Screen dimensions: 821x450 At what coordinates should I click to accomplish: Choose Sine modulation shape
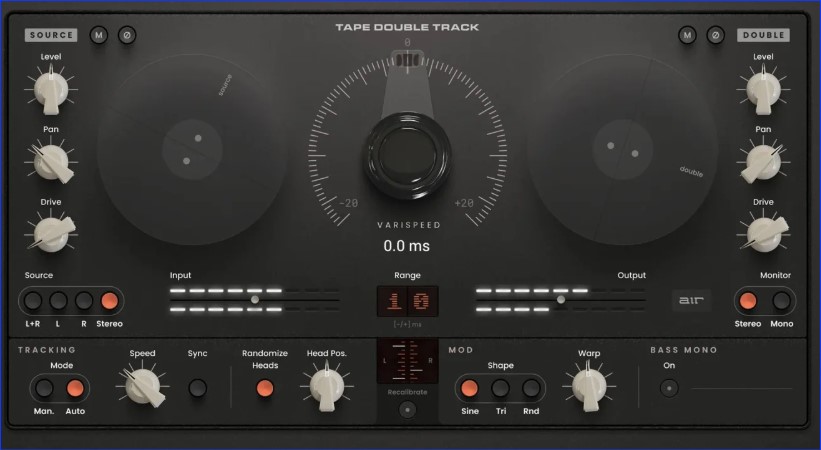(x=469, y=388)
